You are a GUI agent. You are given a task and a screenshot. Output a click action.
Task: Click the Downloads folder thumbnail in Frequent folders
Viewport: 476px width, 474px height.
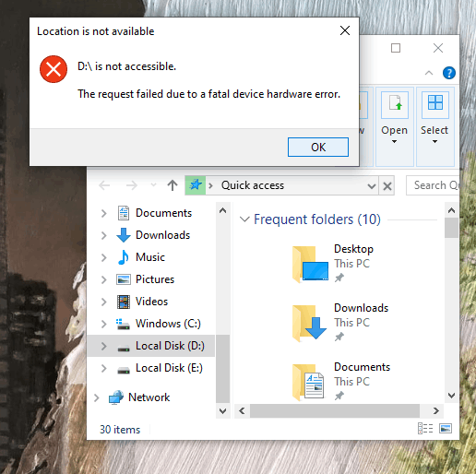coord(309,323)
